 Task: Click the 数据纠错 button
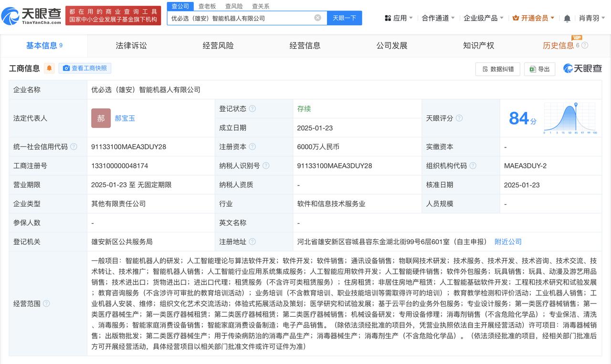coord(497,69)
